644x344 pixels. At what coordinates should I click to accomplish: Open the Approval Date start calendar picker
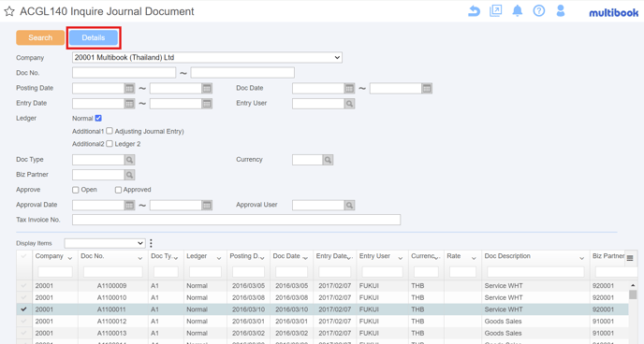[129, 205]
